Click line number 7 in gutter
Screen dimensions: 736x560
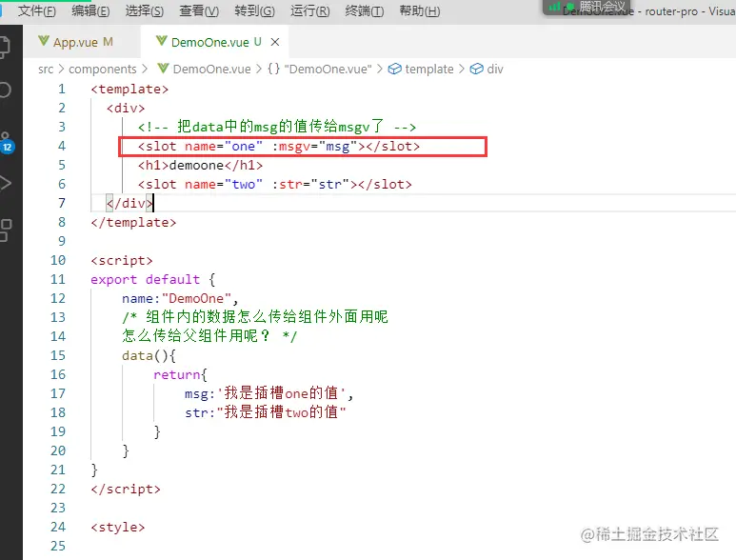[62, 203]
